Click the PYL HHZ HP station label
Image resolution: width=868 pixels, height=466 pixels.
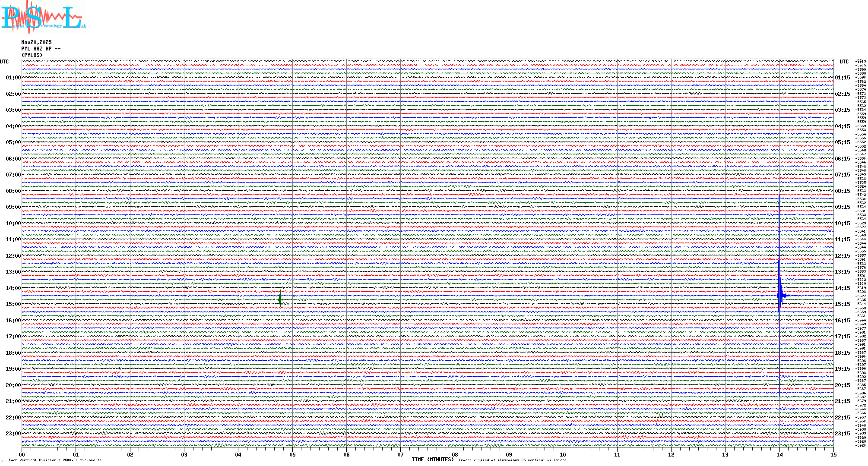(41, 49)
